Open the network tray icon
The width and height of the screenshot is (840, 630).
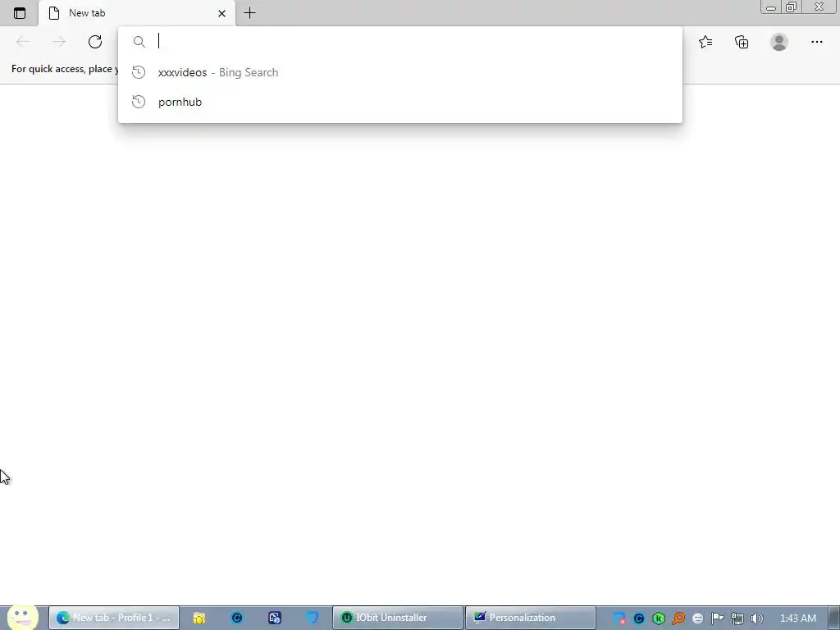coord(737,619)
